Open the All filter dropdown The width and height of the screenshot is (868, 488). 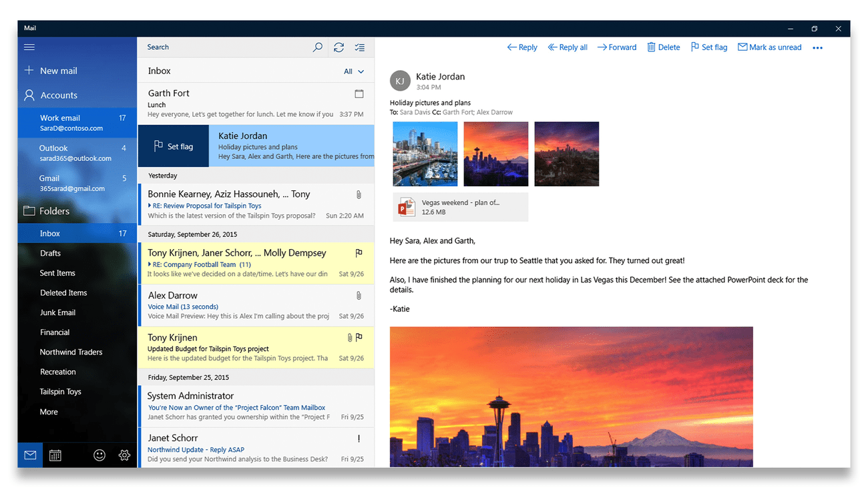click(354, 71)
